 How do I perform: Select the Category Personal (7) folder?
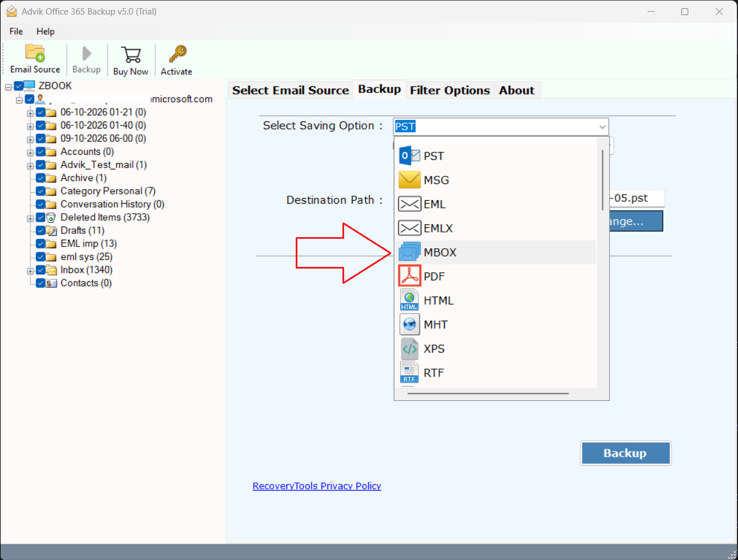pos(108,191)
